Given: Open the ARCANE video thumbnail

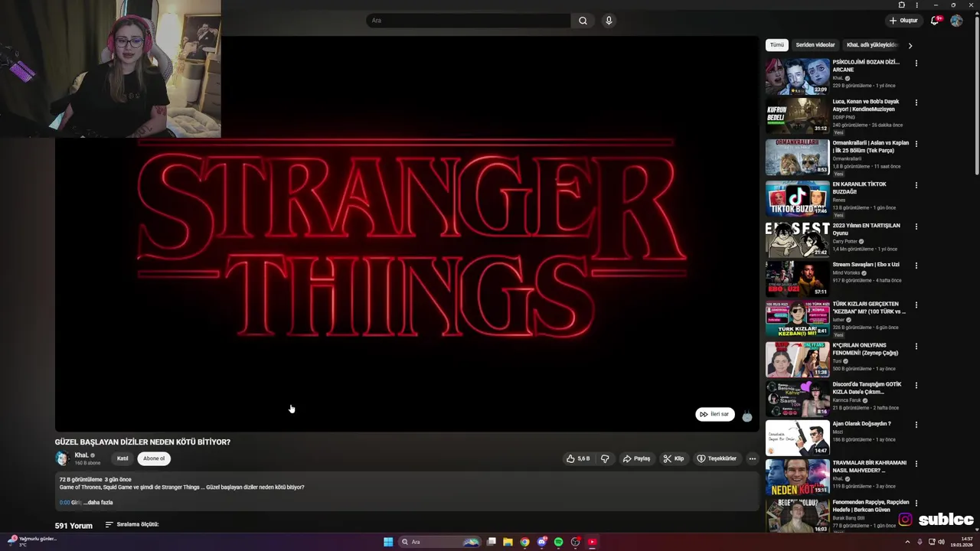Looking at the screenshot, I should (x=797, y=76).
